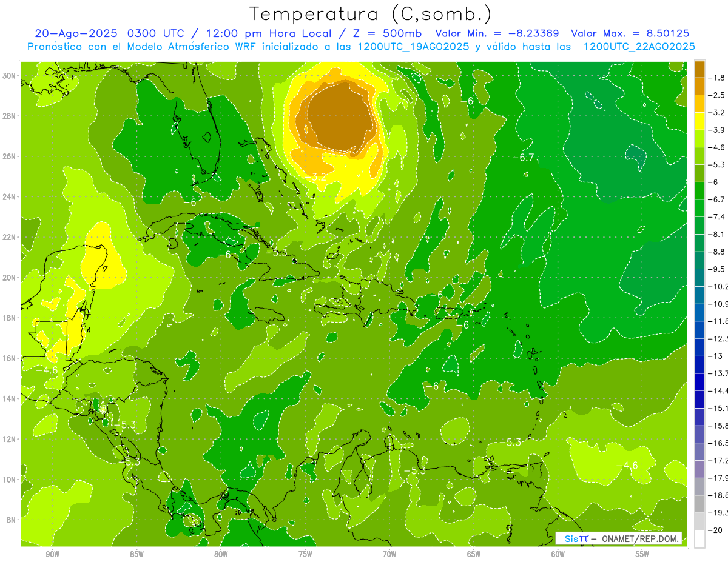This screenshot has height=562, width=728.
Task: Click the gray swatch between -18.6 and -19.3
Action: 699,504
